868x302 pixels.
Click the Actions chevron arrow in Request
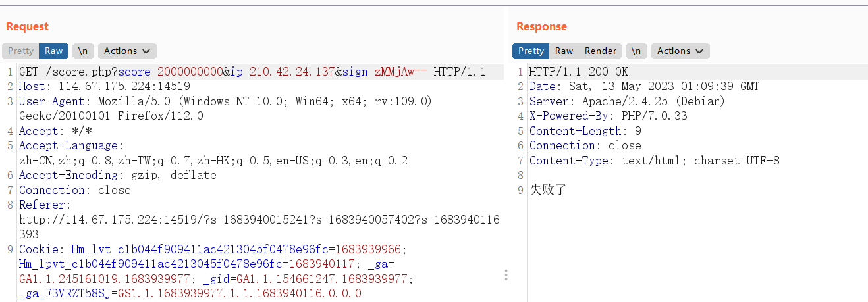146,51
